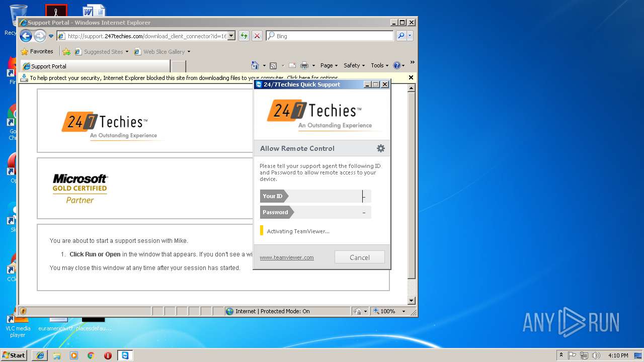Image resolution: width=644 pixels, height=362 pixels.
Task: Click the Action Center flag tray icon
Action: pyautogui.click(x=572, y=355)
